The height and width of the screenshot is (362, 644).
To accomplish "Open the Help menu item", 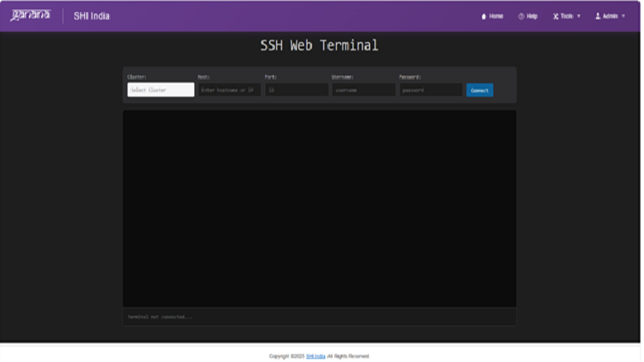I will coord(528,16).
